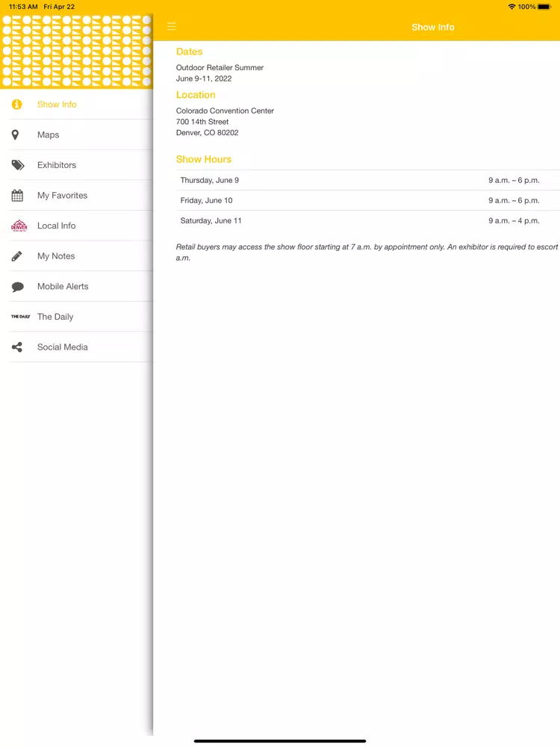Click the Fri Apr 22 date
Viewport: 560px width, 747px height.
(59, 7)
